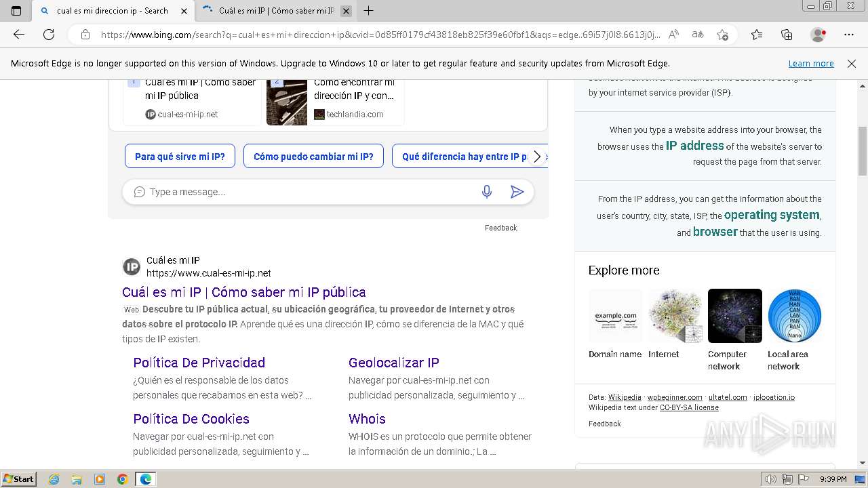Click the IP address highlighted term
Image resolution: width=868 pixels, height=488 pixels.
695,146
